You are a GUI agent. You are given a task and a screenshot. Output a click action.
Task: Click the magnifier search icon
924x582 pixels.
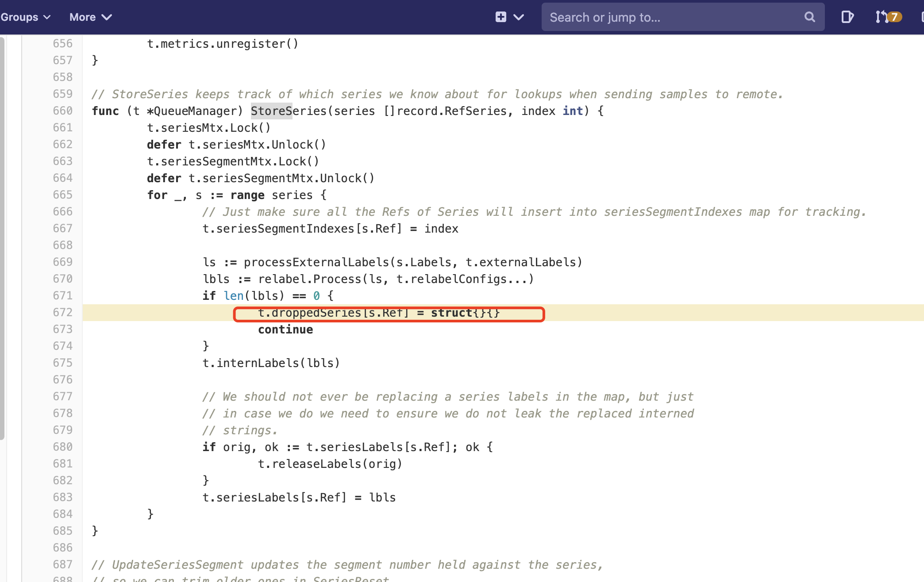point(809,17)
